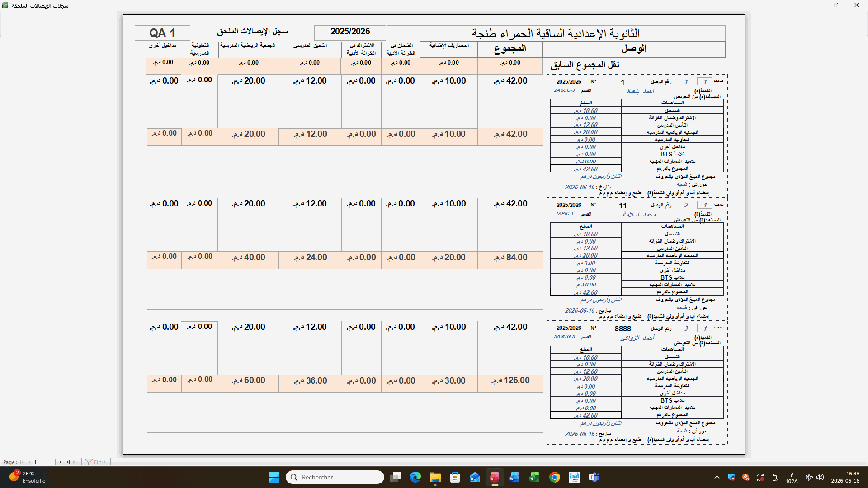Click the running subtotal '40.00'
Screen dimensions: 868x488
coord(248,258)
